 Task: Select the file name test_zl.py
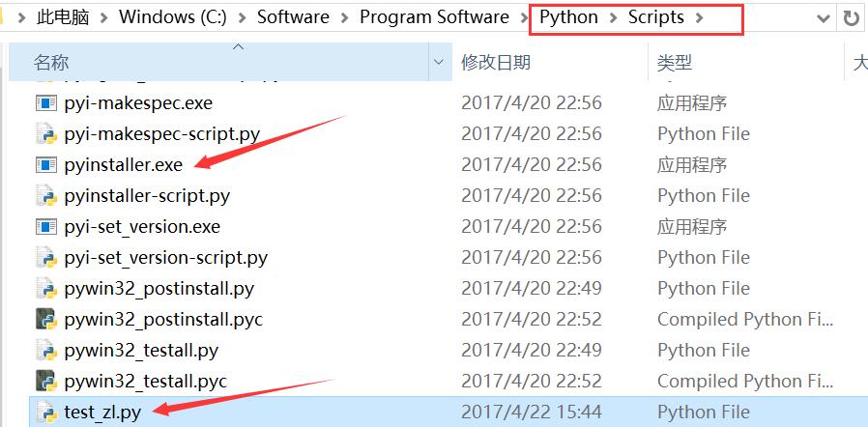point(102,413)
